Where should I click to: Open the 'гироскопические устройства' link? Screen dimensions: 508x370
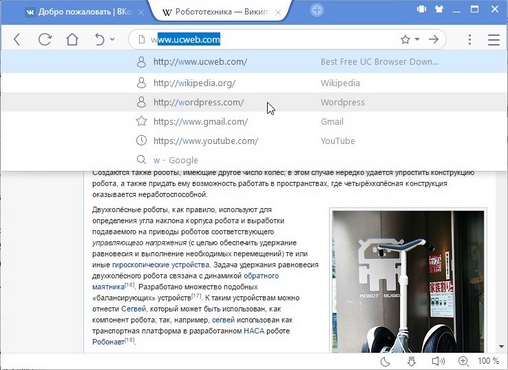coord(161,265)
